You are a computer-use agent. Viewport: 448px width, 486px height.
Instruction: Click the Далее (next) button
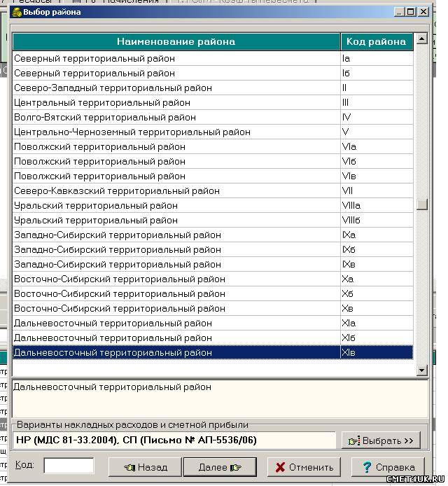pos(220,467)
